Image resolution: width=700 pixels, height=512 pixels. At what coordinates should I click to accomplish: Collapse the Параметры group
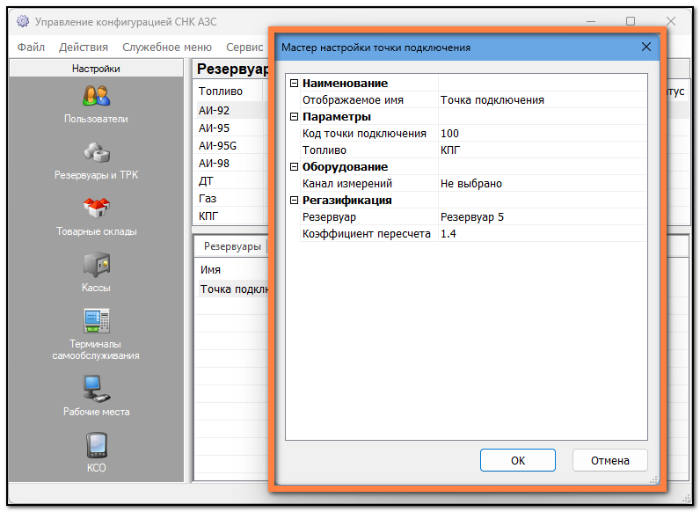coord(294,117)
